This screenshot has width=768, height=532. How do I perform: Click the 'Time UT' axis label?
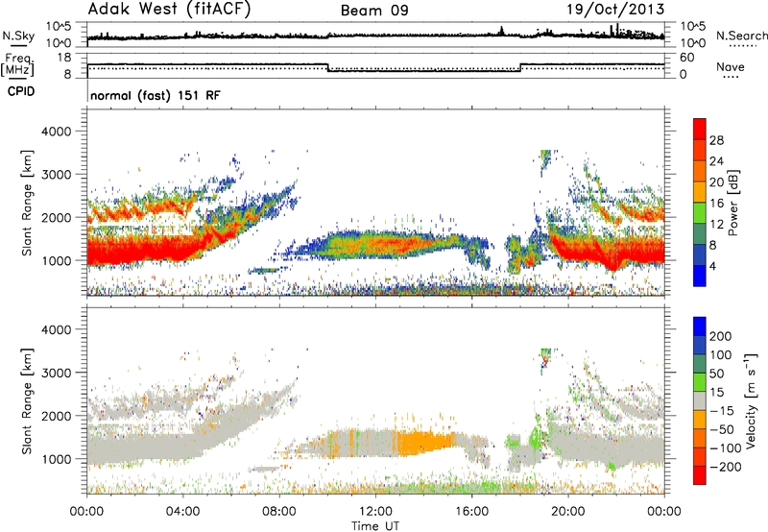coord(375,526)
